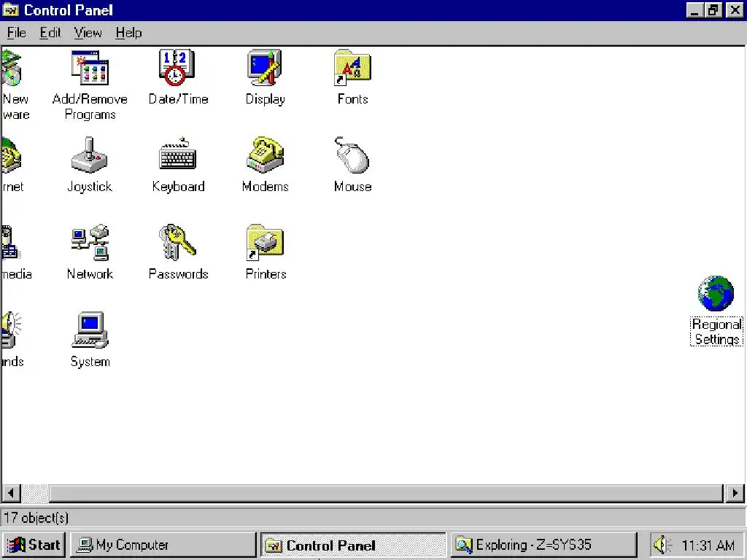
Task: Click the "Keyboard" label text
Action: [178, 186]
